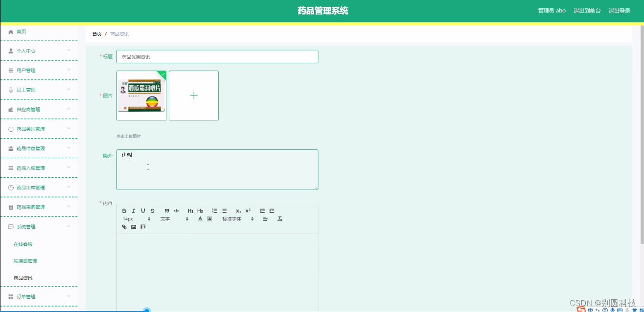This screenshot has width=644, height=312.
Task: Apply strikethrough formatting in the content editor
Action: coord(152,210)
